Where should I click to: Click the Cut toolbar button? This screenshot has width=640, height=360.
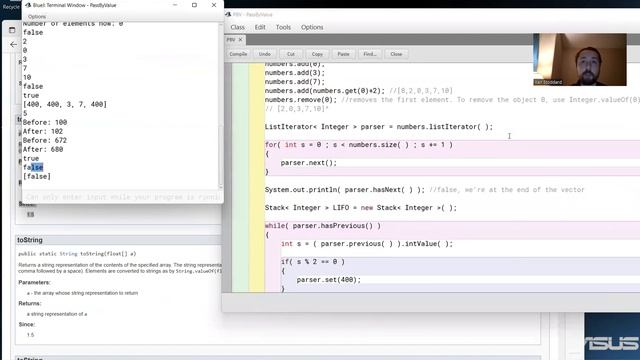coord(291,54)
